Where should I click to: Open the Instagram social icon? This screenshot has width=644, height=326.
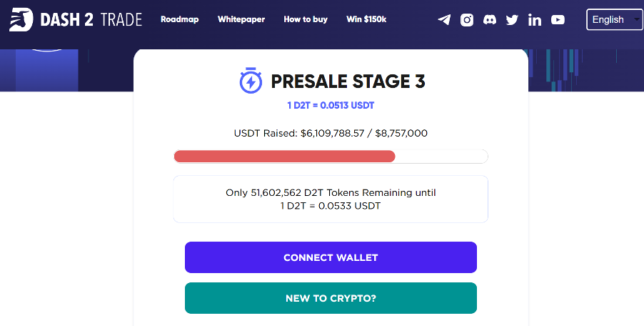[466, 19]
